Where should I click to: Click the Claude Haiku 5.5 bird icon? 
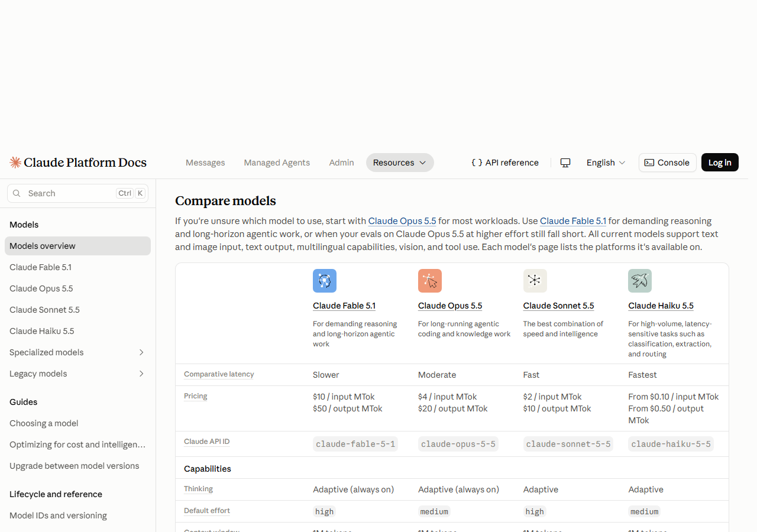[640, 281]
